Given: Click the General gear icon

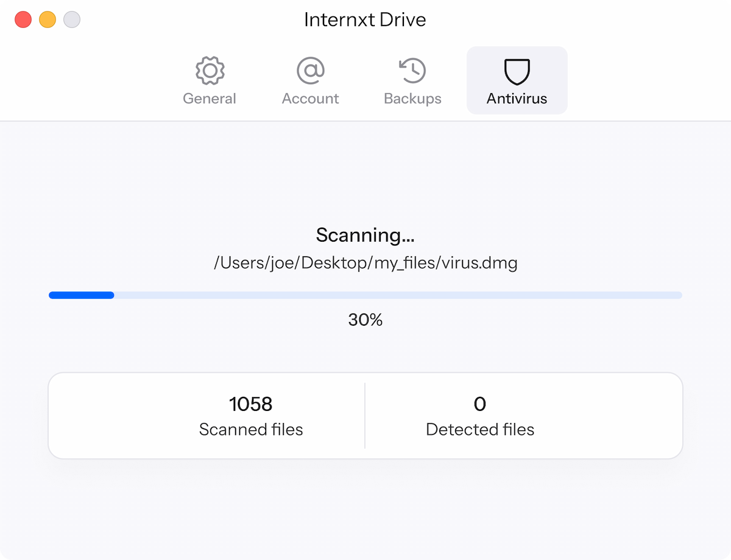Looking at the screenshot, I should click(210, 71).
